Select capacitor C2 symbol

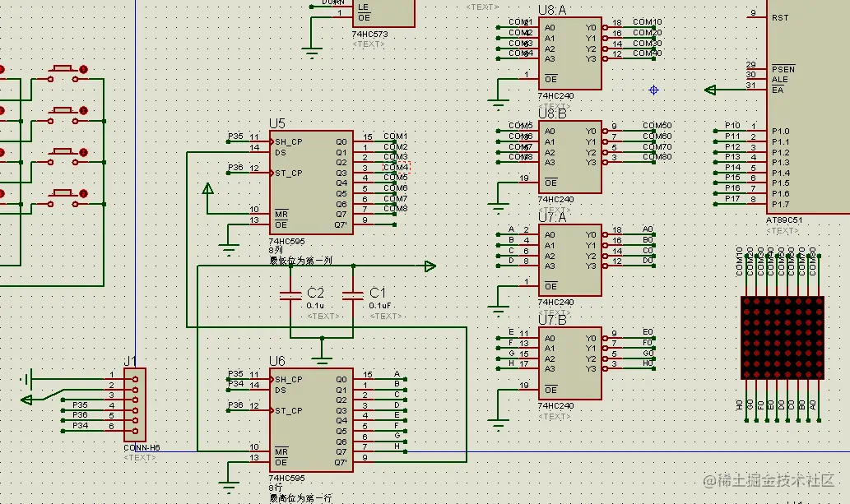290,295
